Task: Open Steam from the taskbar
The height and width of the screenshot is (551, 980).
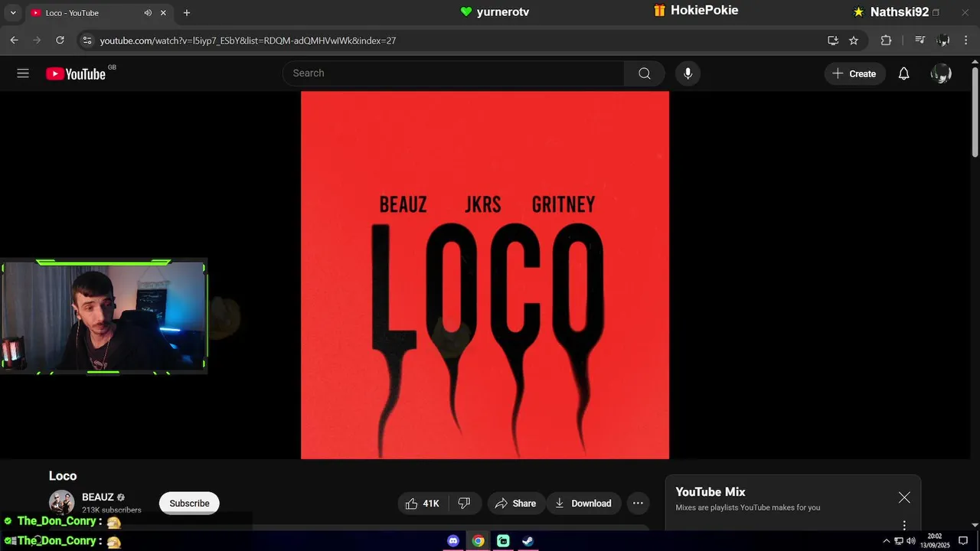Action: pyautogui.click(x=528, y=541)
